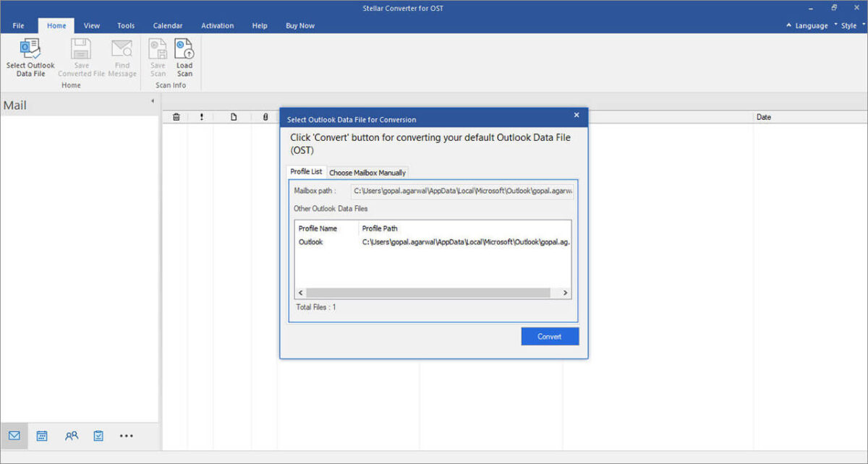
Task: Select the Choose Mailbox Manually tab
Action: (x=367, y=173)
